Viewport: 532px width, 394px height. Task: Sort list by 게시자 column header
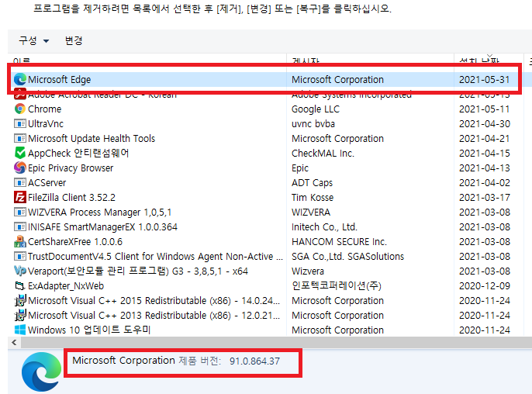pos(305,60)
